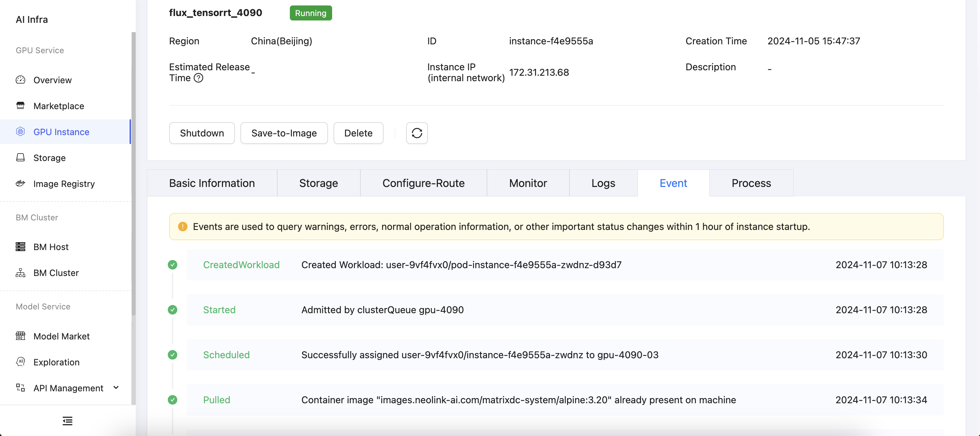Click Pulled event green check icon
Viewport: 980px width, 436px height.
(x=172, y=399)
